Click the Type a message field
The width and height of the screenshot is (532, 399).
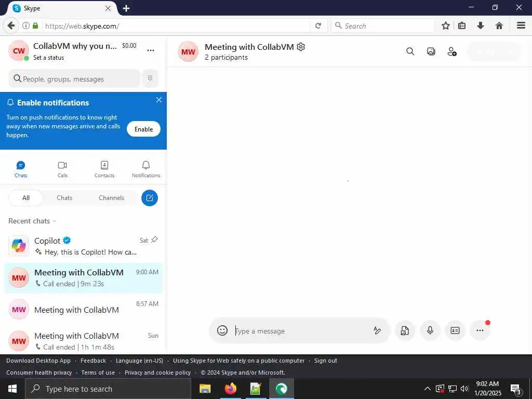[300, 331]
